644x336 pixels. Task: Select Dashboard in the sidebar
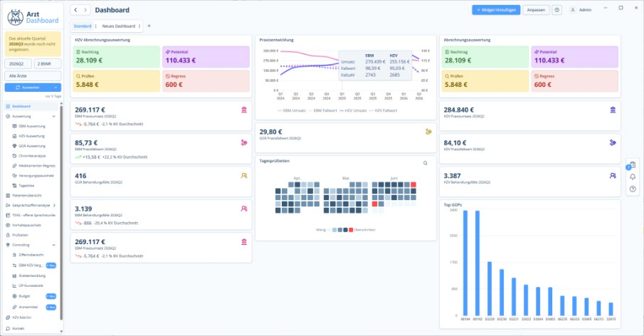click(31, 106)
